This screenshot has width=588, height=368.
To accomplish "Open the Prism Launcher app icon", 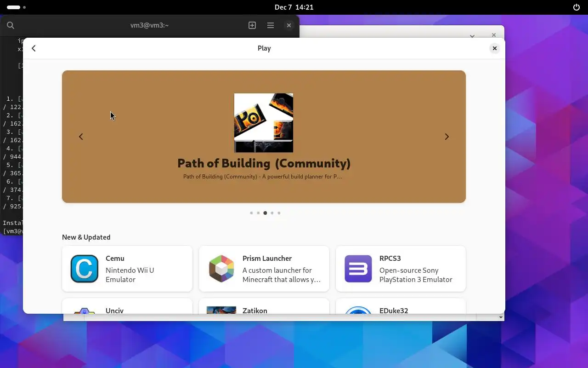I will tap(221, 269).
